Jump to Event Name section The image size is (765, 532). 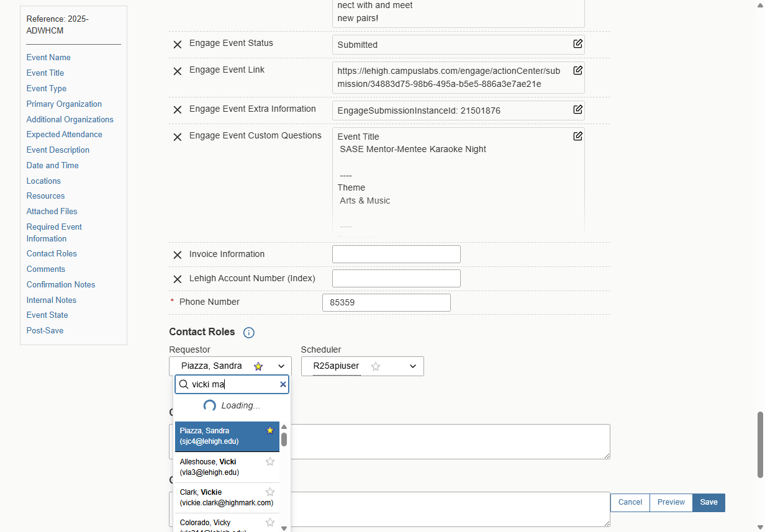48,57
